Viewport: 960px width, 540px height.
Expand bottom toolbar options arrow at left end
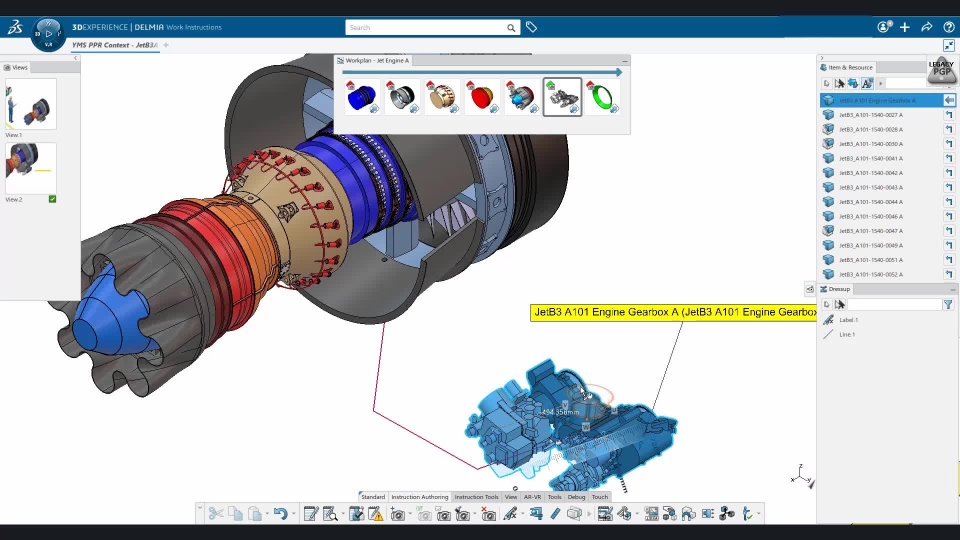click(x=200, y=508)
